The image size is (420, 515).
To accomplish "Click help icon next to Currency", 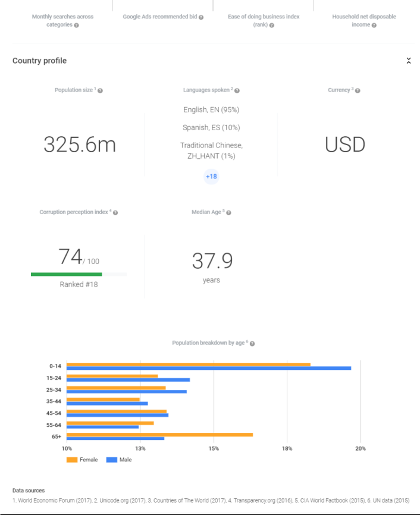I will (x=358, y=90).
